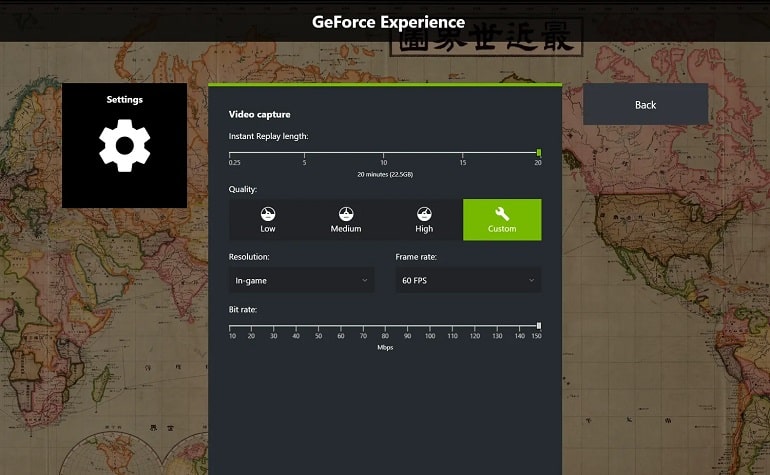Click the Low quality gauge icon
This screenshot has height=475, width=770.
pyautogui.click(x=268, y=214)
